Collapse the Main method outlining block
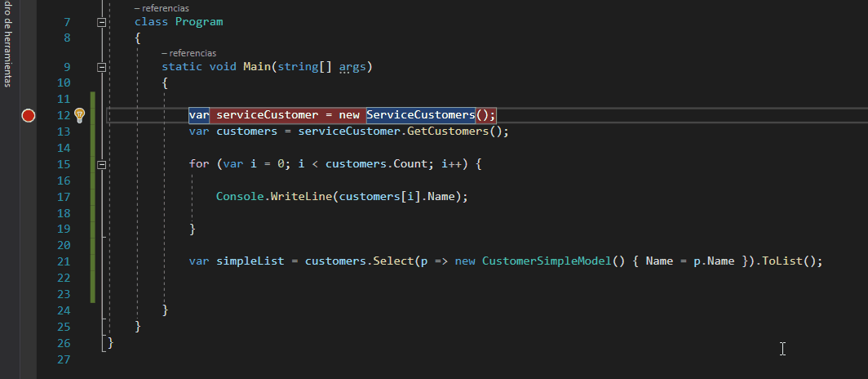The height and width of the screenshot is (379, 868). coord(101,67)
